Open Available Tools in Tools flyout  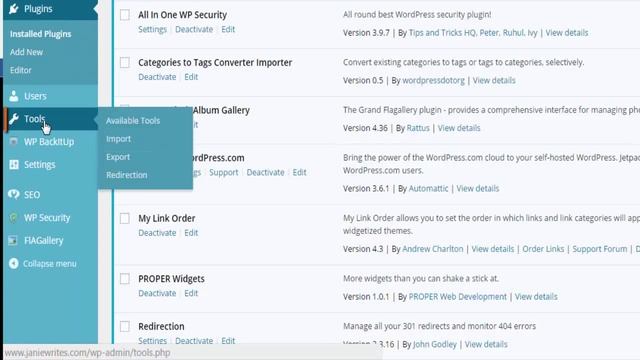tap(133, 120)
